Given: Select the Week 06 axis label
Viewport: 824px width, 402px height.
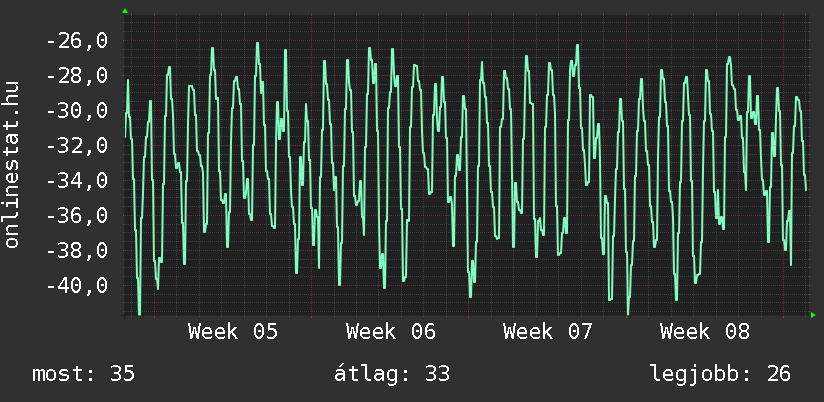Looking at the screenshot, I should [390, 331].
